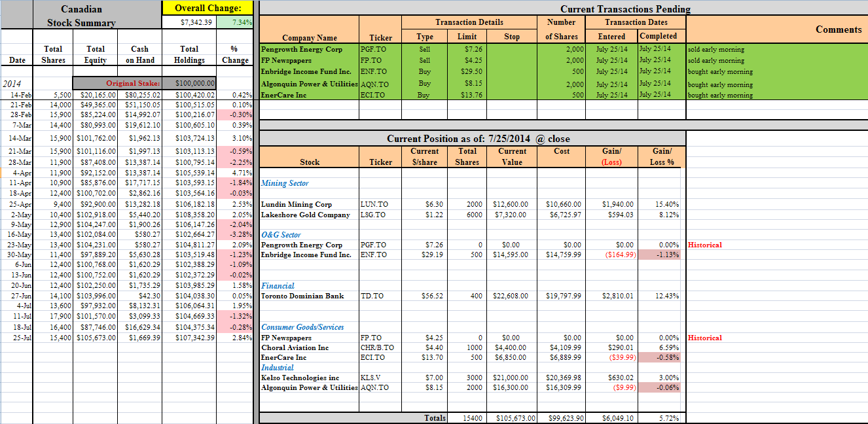Click the red "Original Stake:" label

[134, 83]
